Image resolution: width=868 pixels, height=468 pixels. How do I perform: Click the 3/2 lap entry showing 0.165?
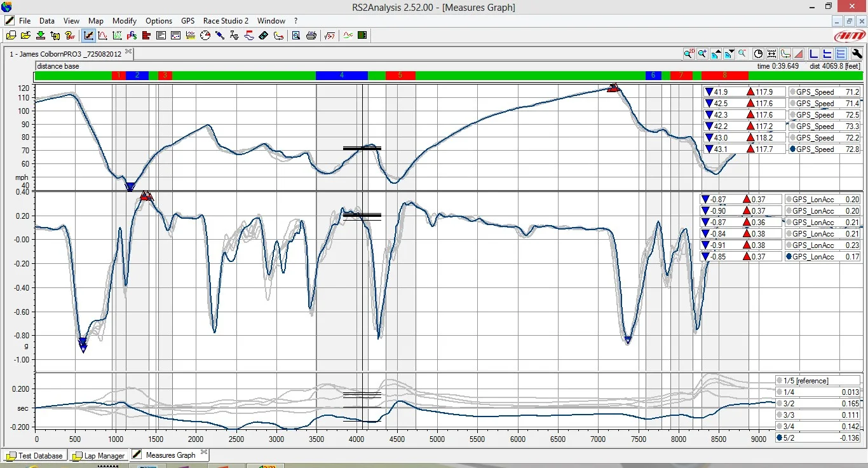[818, 403]
